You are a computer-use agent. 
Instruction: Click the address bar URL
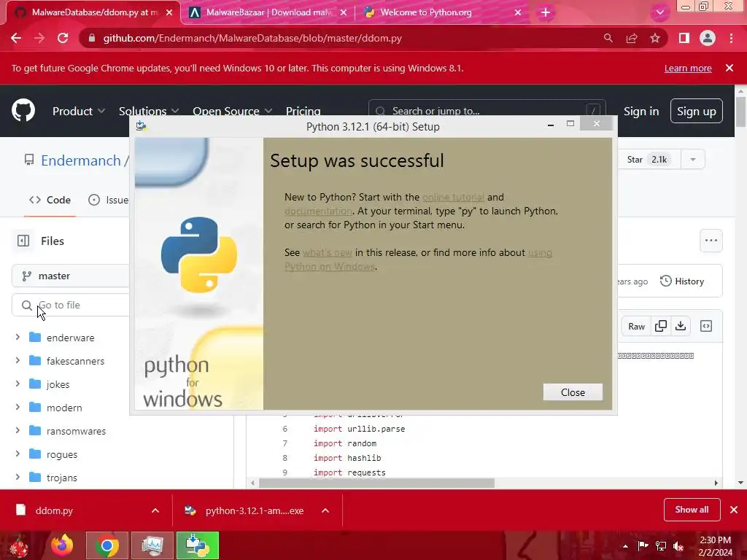pyautogui.click(x=252, y=38)
